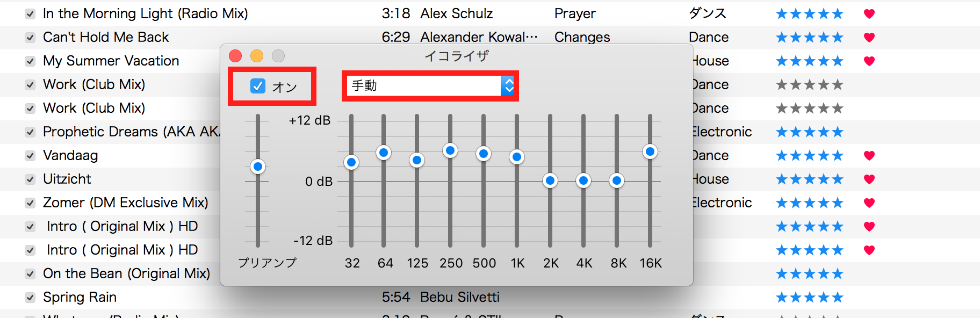Click the heart icon on Prayer row
This screenshot has width=980, height=318.
[869, 14]
